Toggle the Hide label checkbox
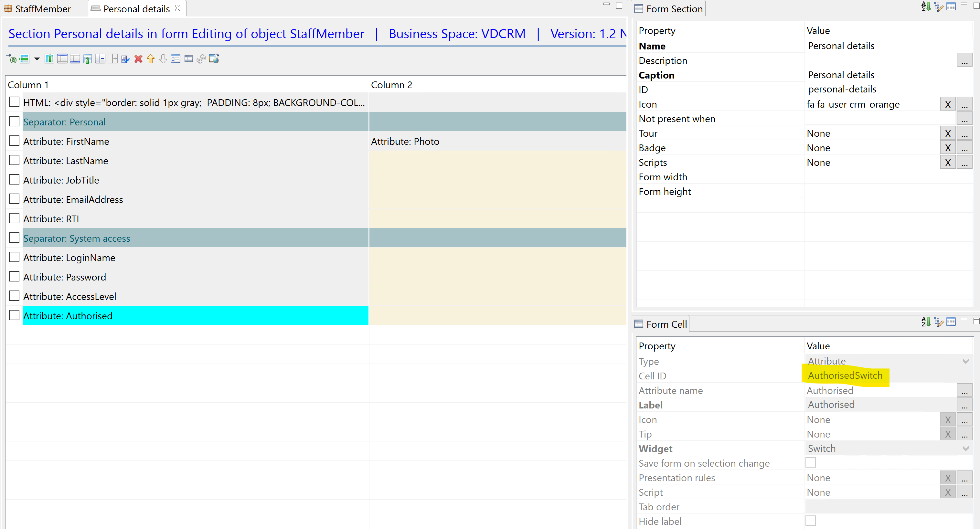Image resolution: width=980 pixels, height=529 pixels. [811, 521]
